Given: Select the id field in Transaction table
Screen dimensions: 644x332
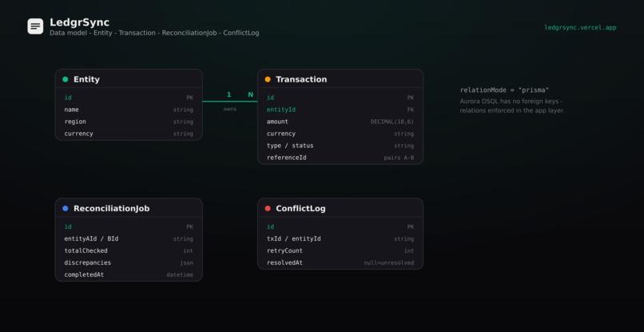Looking at the screenshot, I should click(340, 98).
